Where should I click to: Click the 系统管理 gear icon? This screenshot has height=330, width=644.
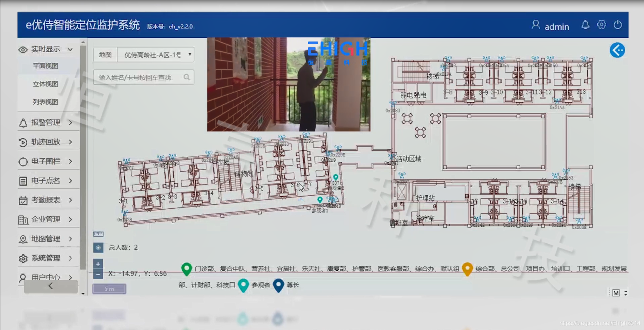click(23, 258)
